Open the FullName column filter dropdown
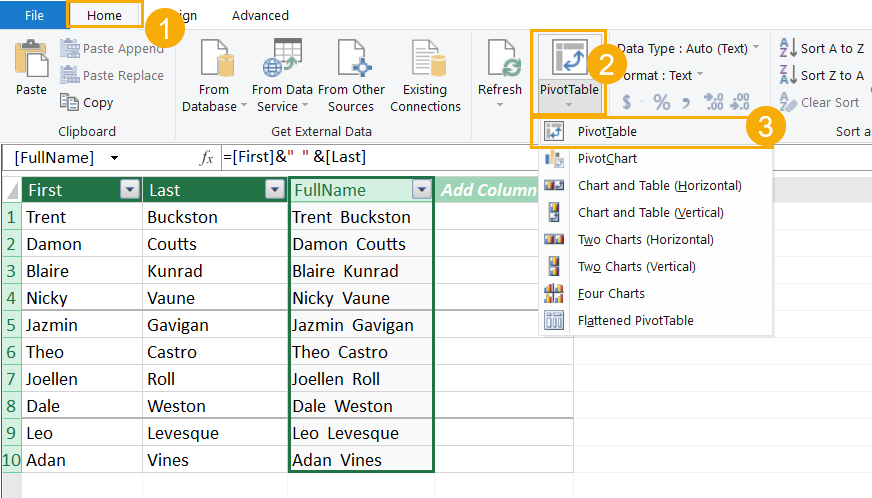872x498 pixels. tap(422, 190)
